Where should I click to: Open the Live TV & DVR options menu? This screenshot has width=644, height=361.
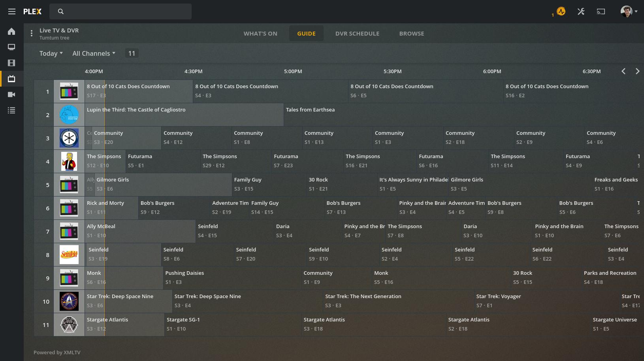point(32,34)
